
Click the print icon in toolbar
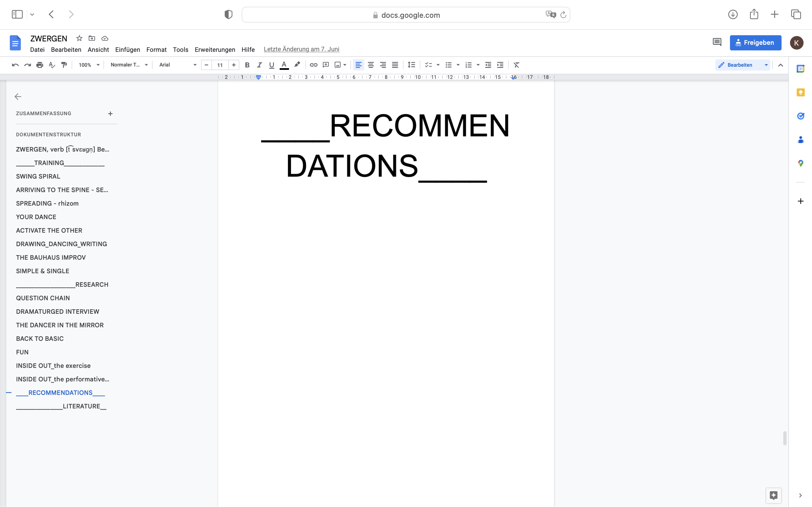pyautogui.click(x=39, y=65)
